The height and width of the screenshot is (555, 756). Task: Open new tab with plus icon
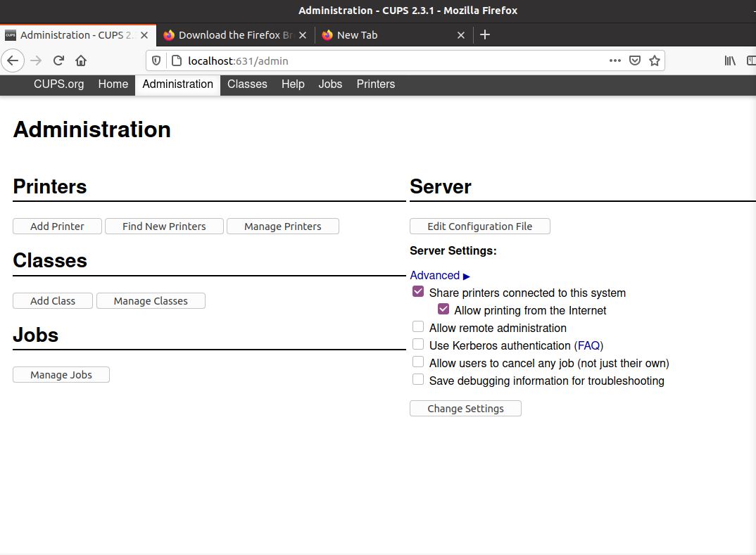click(x=485, y=34)
